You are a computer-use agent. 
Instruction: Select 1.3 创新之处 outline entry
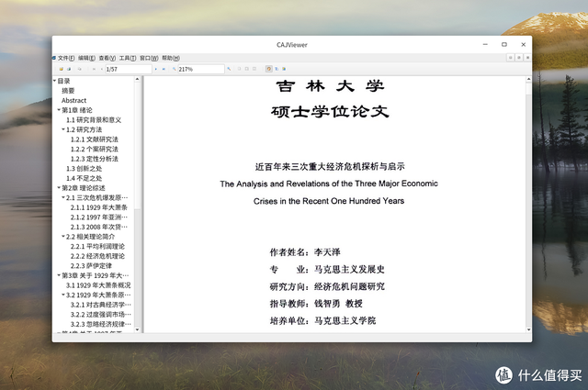pos(84,169)
